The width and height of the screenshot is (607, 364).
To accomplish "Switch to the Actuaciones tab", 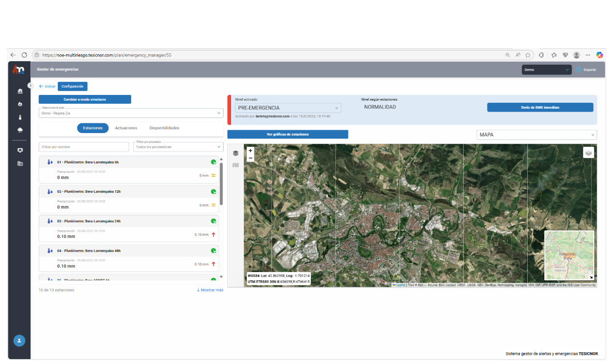I will (x=125, y=128).
